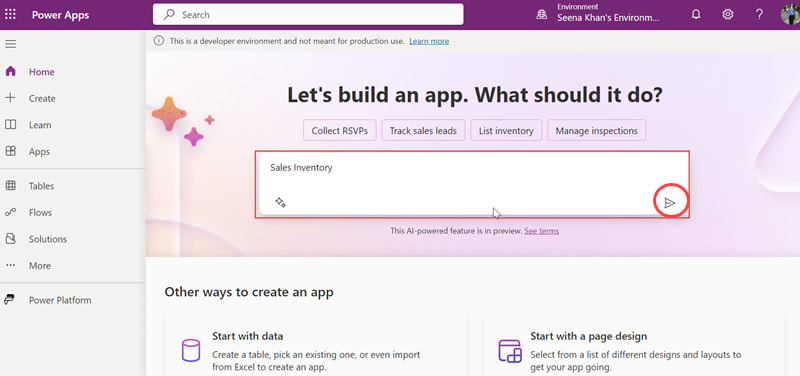The image size is (800, 376).
Task: Open the Help question mark icon
Action: point(759,14)
